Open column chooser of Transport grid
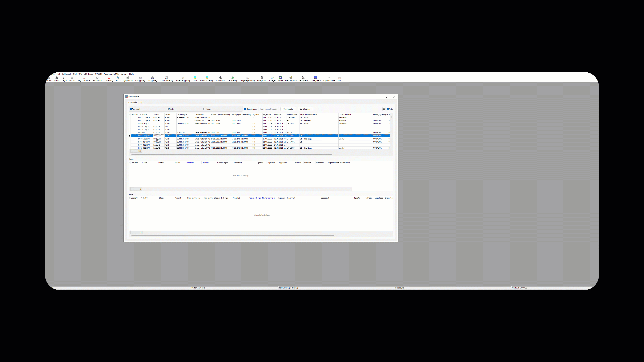 pyautogui.click(x=130, y=115)
